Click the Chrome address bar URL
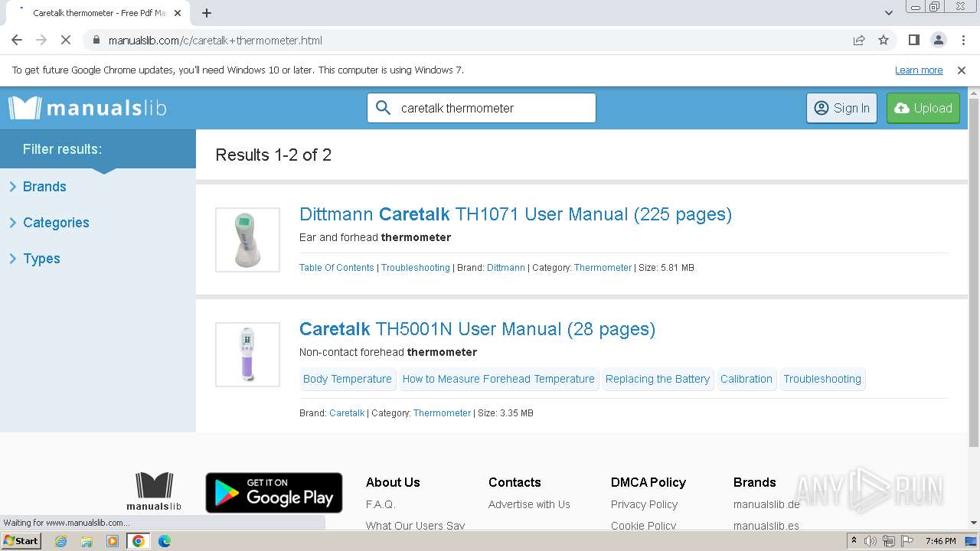 [x=215, y=40]
